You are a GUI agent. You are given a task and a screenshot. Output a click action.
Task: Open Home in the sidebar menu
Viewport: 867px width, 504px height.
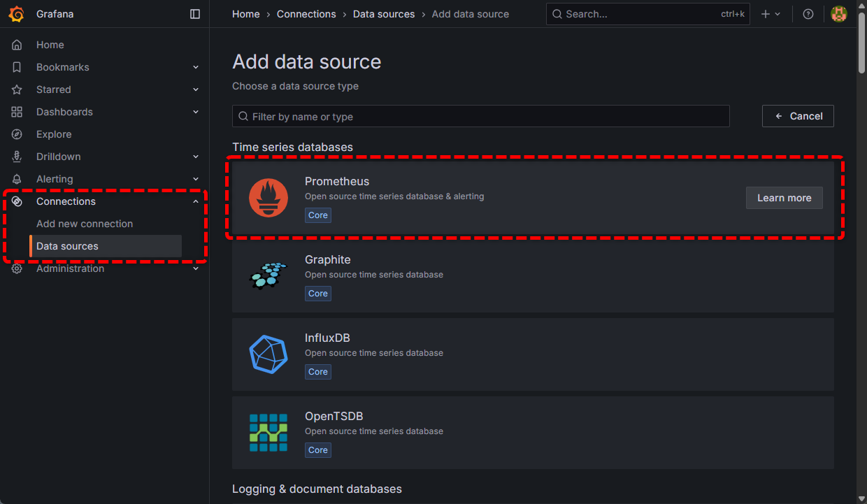tap(50, 45)
